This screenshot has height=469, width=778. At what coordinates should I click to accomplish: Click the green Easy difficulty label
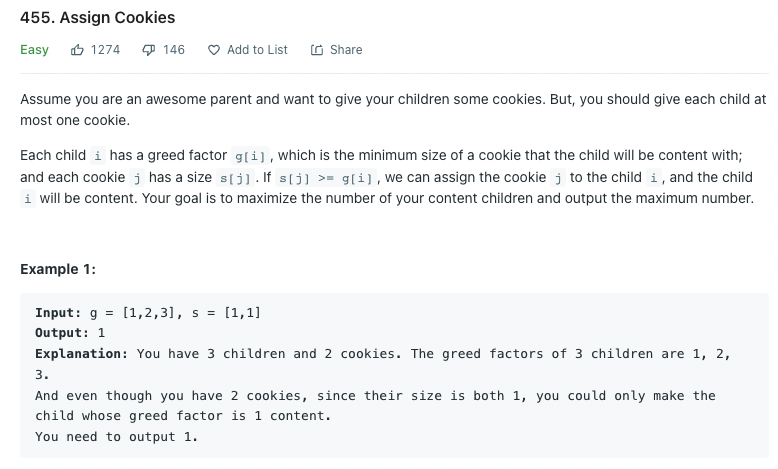34,50
